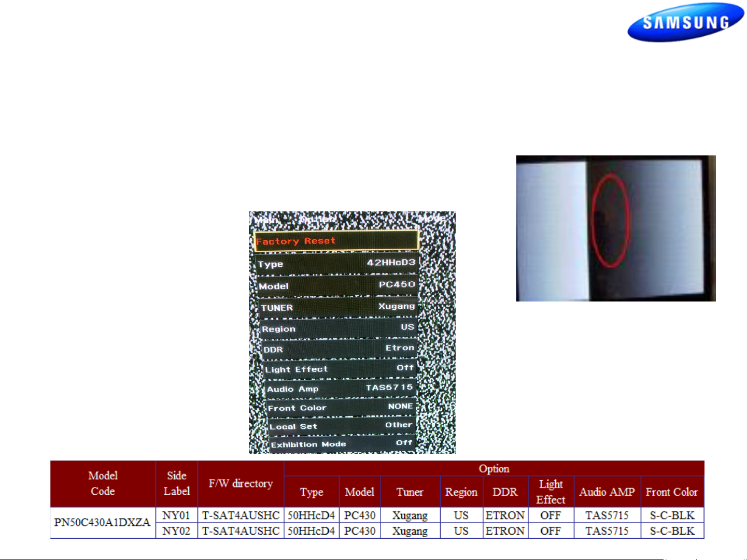Choose the TUNER Xugang menu row

338,307
